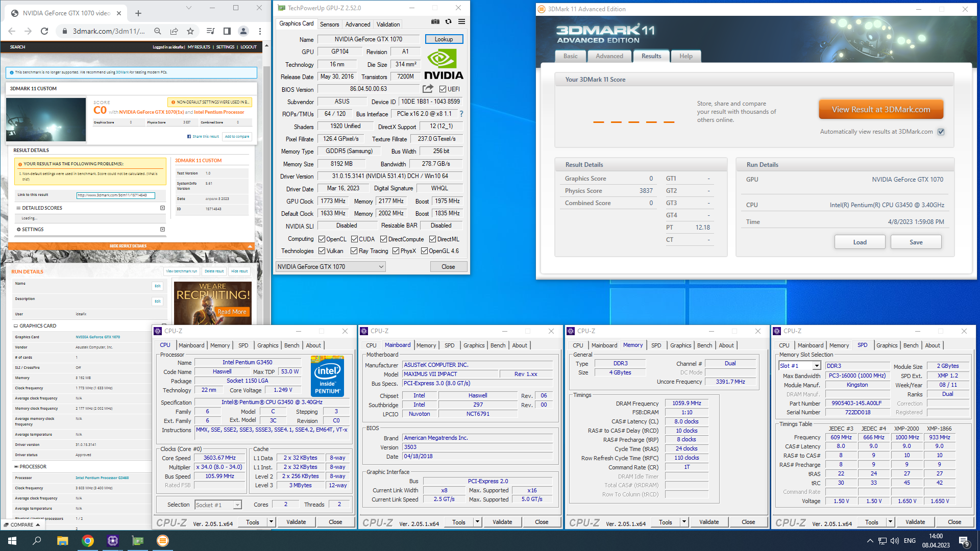Switch to the Basic tab in 3DMark 11

[x=571, y=56]
